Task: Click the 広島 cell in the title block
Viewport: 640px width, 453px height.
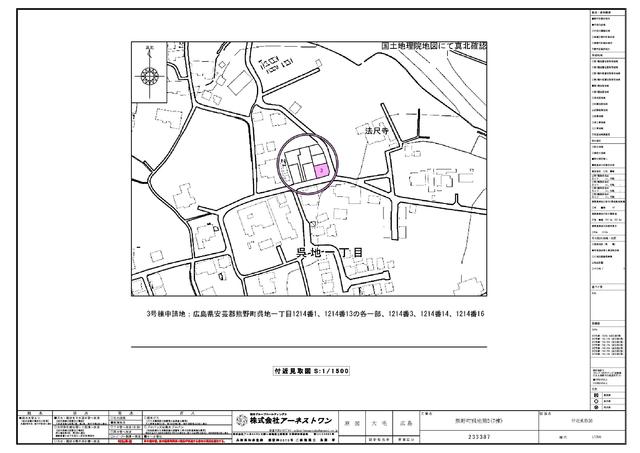Action: [x=406, y=423]
